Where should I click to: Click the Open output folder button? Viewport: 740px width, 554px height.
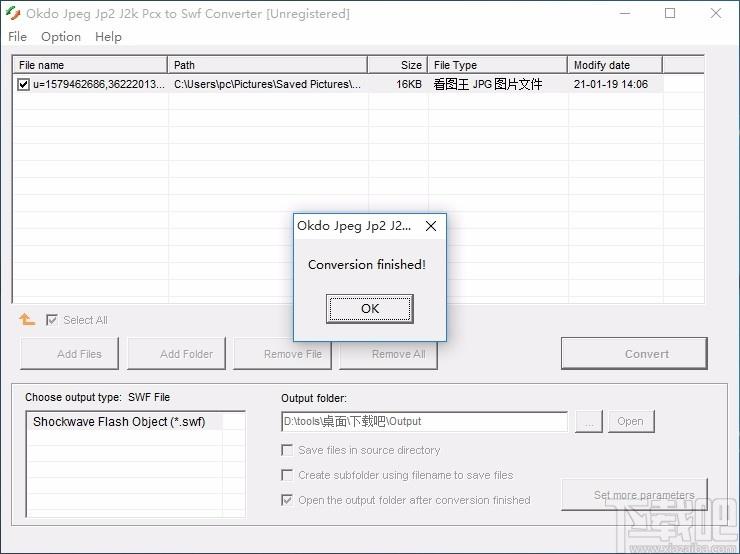(631, 421)
